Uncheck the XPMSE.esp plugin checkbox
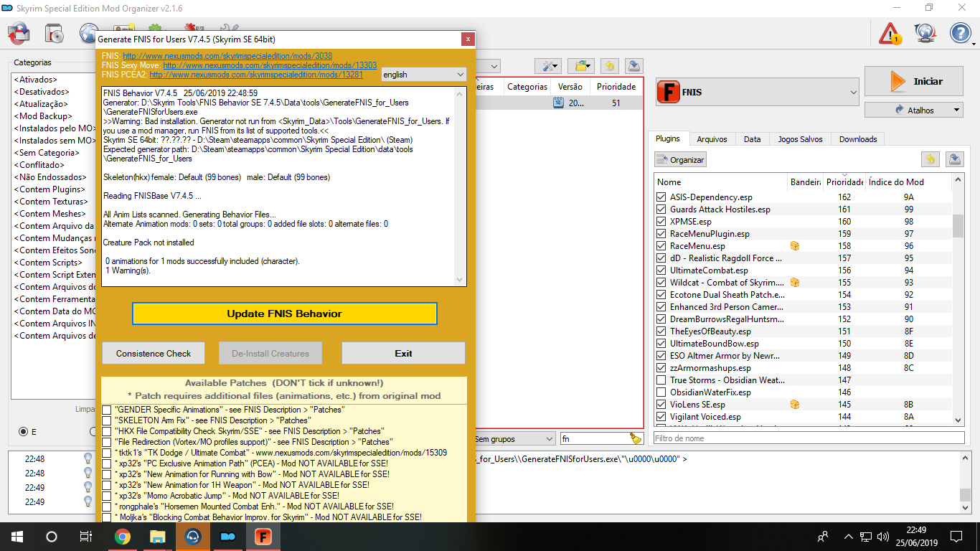The width and height of the screenshot is (980, 551). click(x=661, y=222)
